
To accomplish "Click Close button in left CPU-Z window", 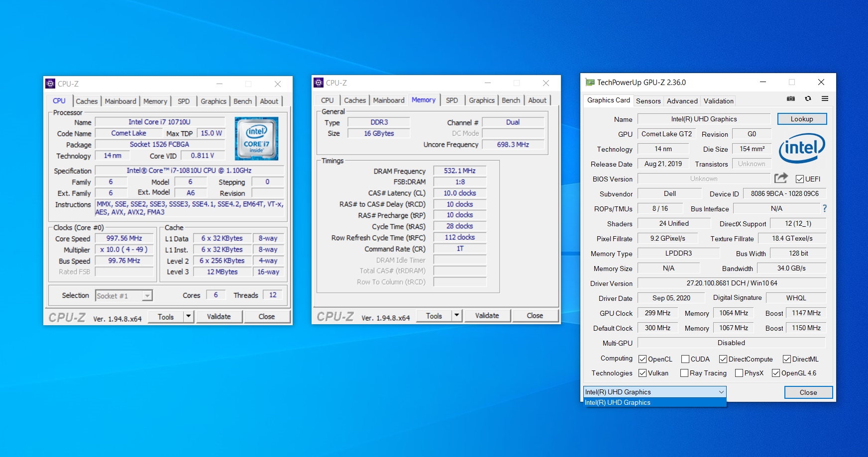I will click(266, 316).
